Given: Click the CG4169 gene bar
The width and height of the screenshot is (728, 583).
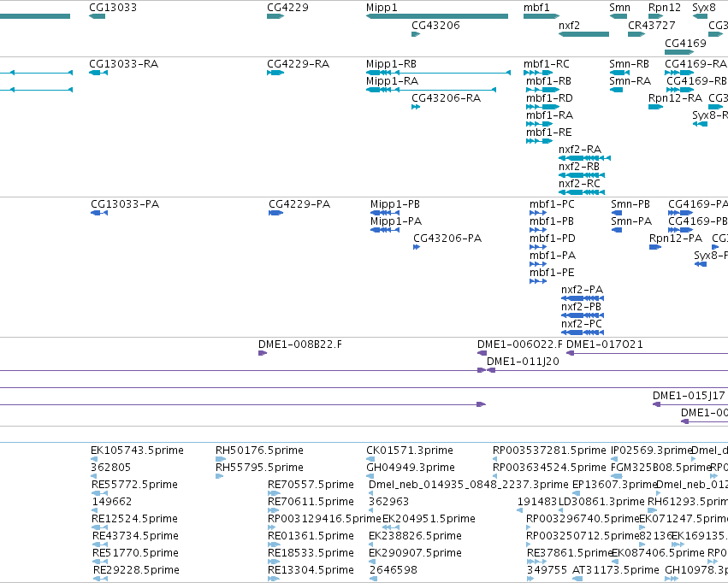Looking at the screenshot, I should [x=679, y=52].
